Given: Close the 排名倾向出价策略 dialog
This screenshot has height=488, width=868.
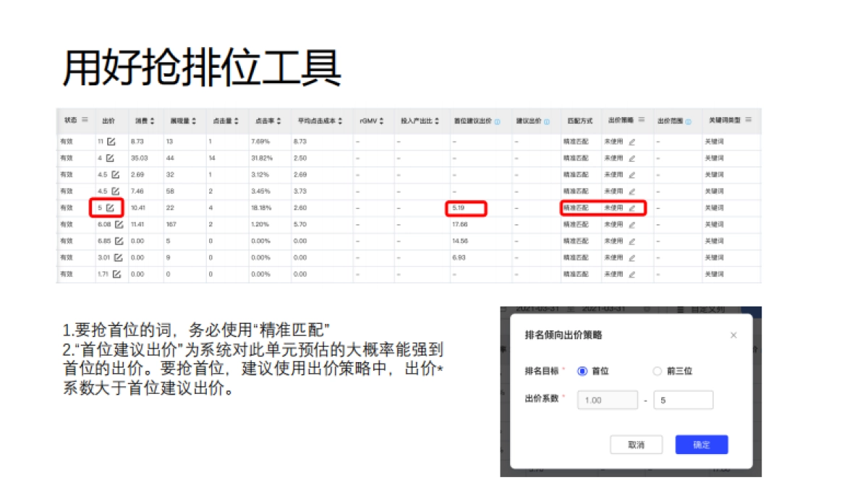Looking at the screenshot, I should click(x=733, y=335).
